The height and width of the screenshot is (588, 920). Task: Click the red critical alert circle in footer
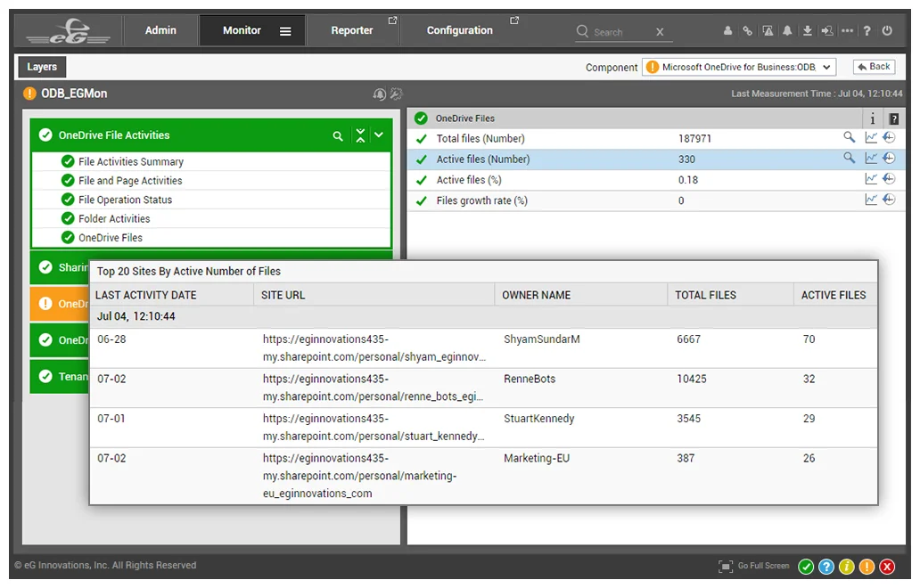point(887,567)
